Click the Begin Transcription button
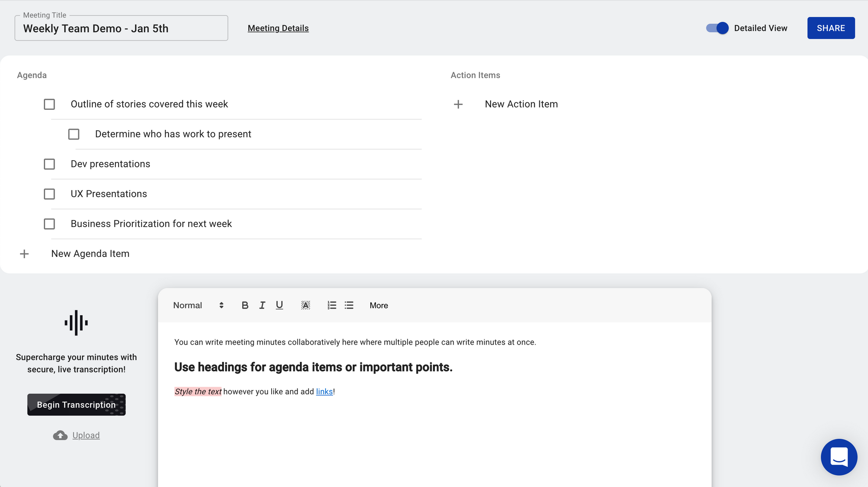This screenshot has height=487, width=868. point(76,404)
